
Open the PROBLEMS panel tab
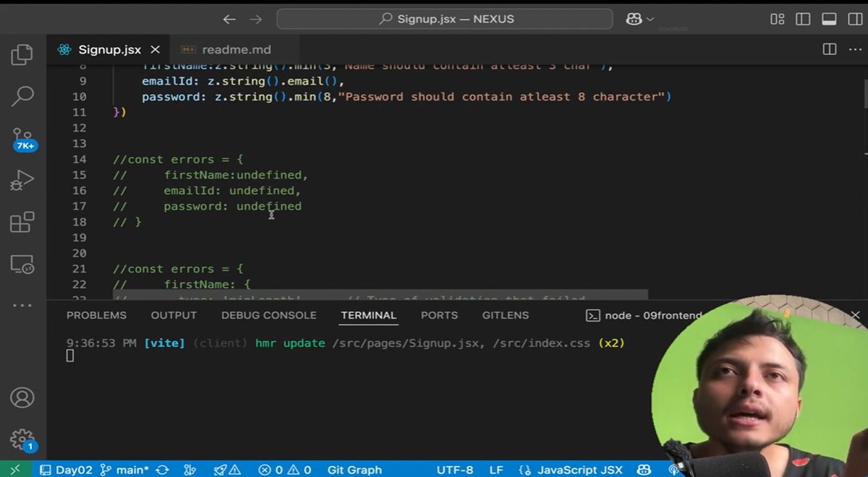pos(96,315)
